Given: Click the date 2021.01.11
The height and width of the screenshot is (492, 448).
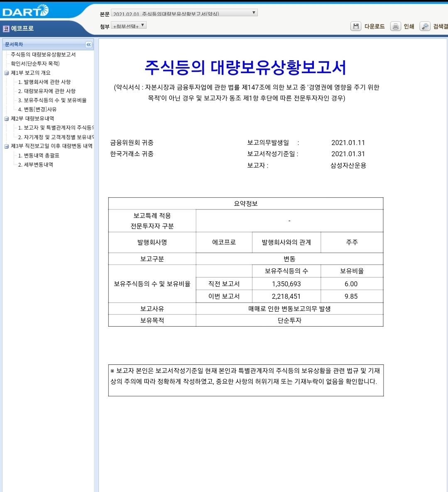Looking at the screenshot, I should coord(348,143).
